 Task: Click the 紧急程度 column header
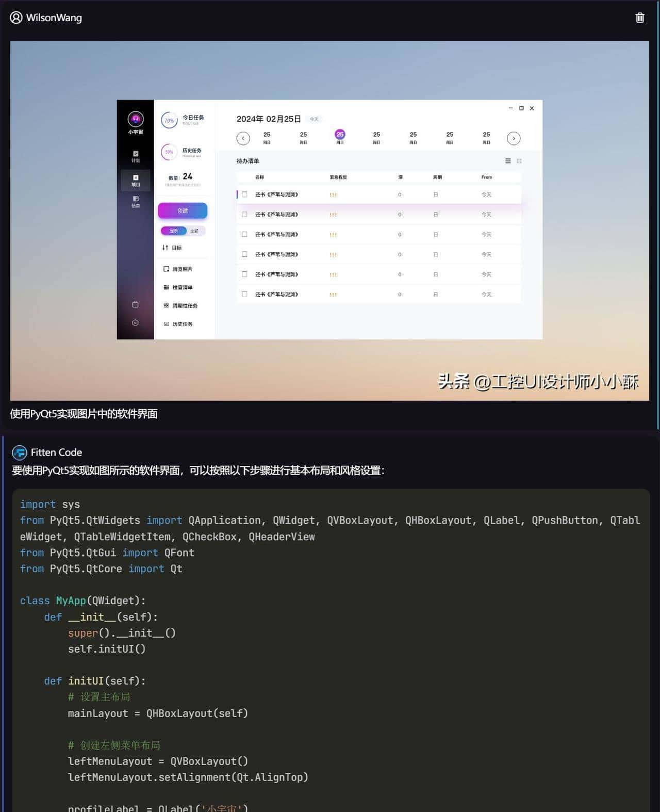[x=338, y=177]
